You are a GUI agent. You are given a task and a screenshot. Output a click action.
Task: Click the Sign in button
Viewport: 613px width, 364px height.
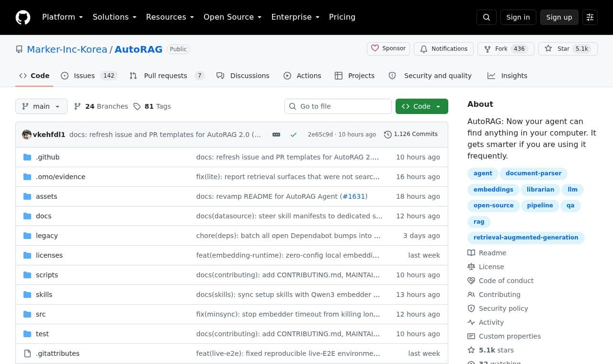(518, 17)
